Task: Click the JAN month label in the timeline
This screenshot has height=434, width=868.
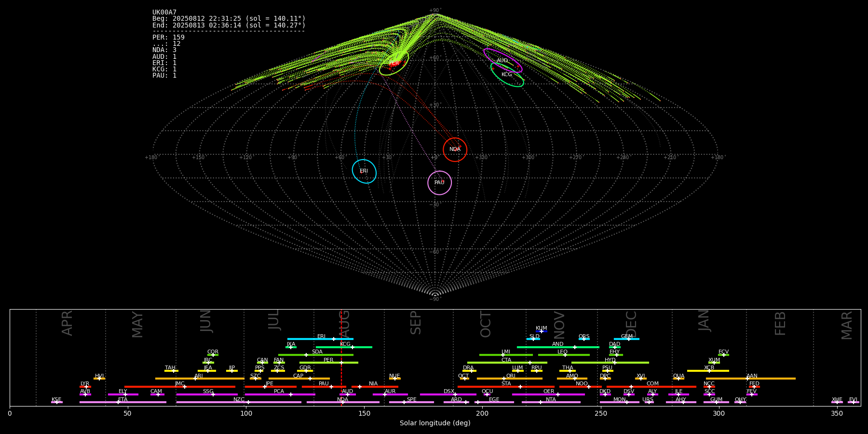Action: pos(704,321)
